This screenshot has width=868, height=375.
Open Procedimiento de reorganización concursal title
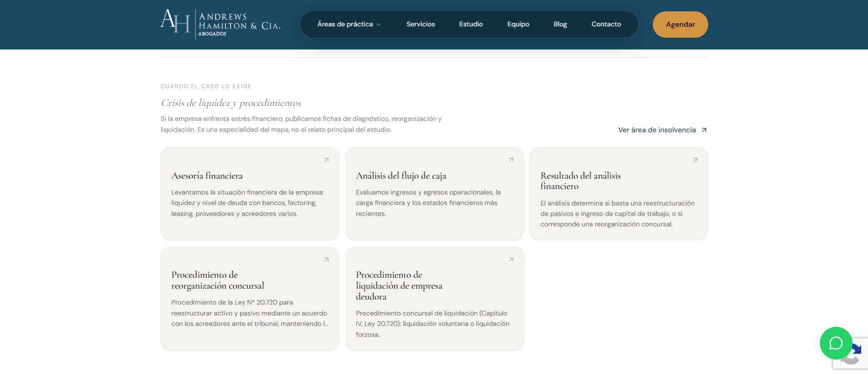218,280
